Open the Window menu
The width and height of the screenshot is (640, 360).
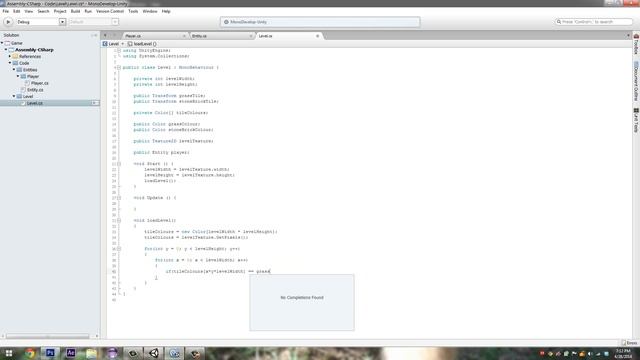click(150, 11)
